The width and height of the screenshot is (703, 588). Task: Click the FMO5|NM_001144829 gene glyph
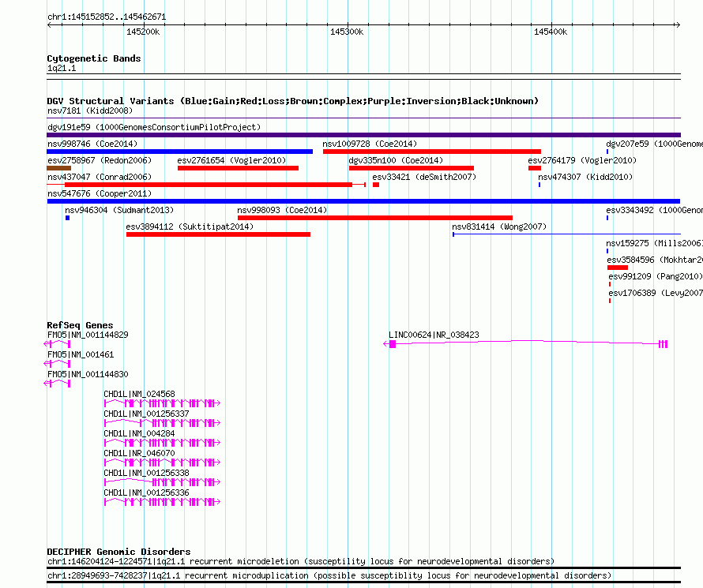[57, 344]
